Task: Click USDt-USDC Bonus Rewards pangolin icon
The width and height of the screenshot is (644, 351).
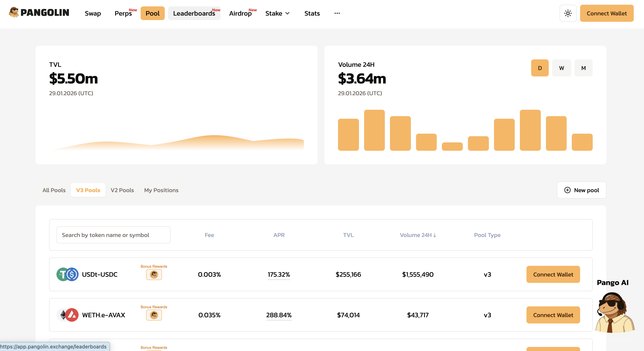Action: pos(154,275)
